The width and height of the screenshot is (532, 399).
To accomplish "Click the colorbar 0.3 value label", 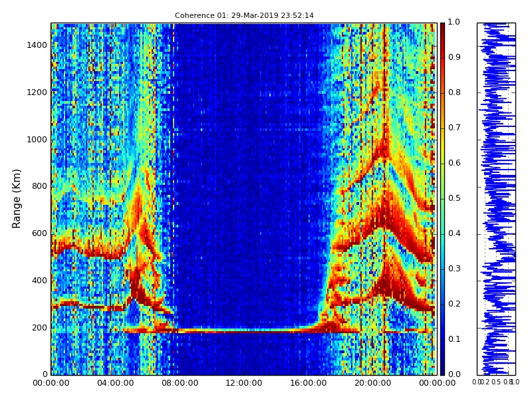I will pos(454,269).
